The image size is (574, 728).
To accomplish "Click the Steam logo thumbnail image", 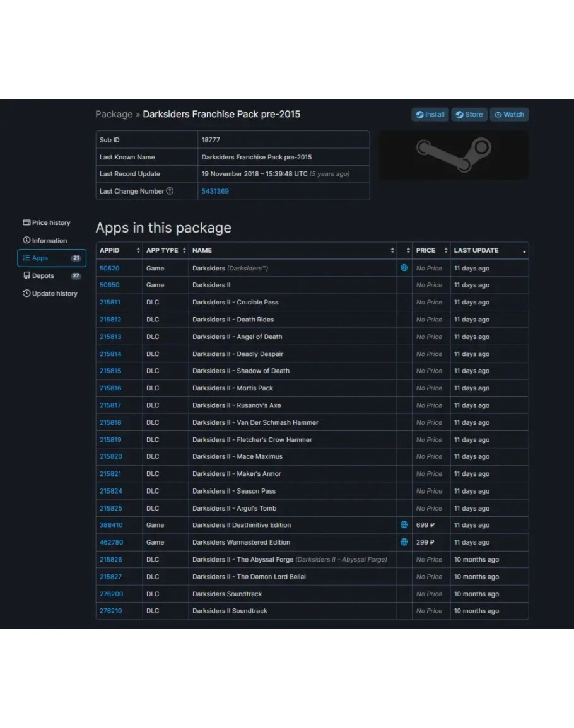I will pyautogui.click(x=453, y=155).
